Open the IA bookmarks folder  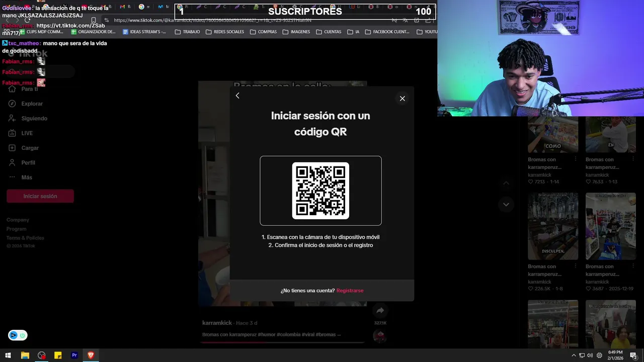coord(353,32)
